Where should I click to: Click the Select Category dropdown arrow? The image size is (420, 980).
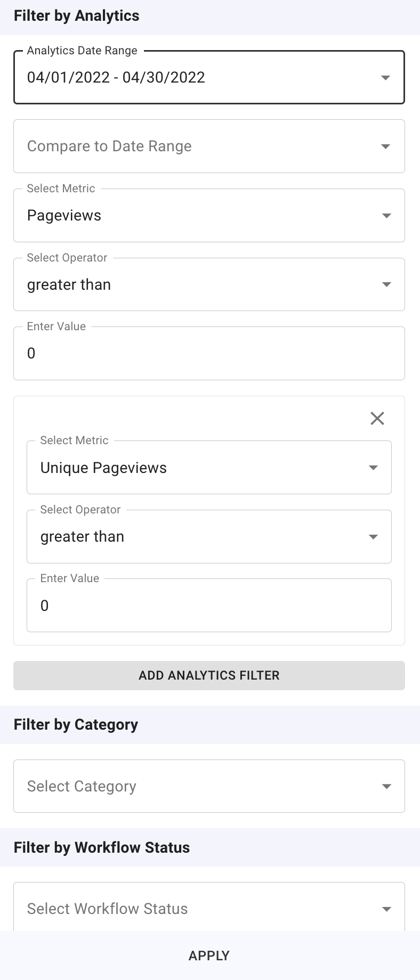386,786
